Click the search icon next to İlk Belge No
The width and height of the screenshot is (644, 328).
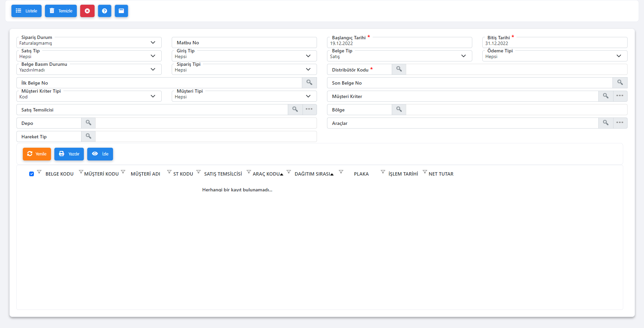(309, 83)
